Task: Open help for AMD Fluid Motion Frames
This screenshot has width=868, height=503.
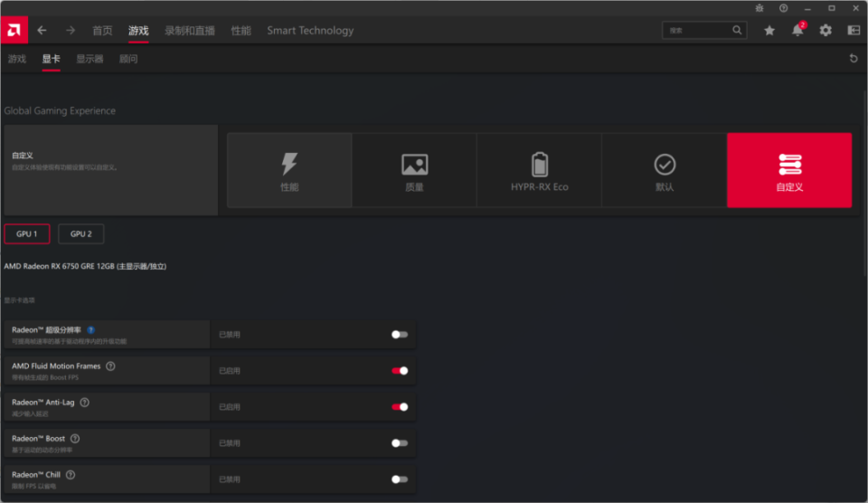Action: (110, 366)
